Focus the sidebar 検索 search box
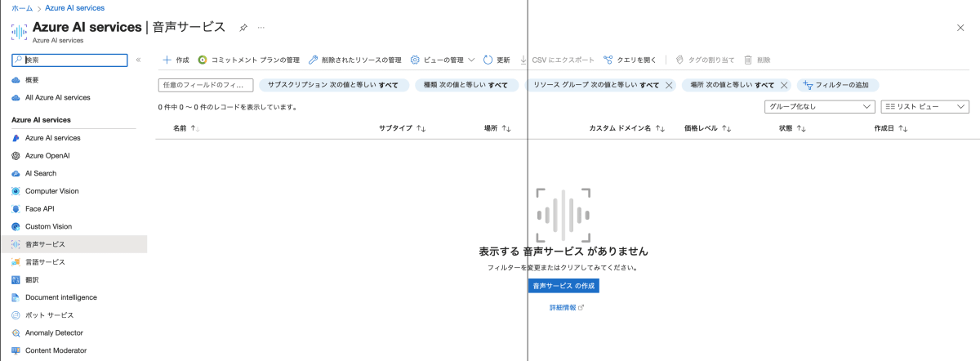The image size is (980, 361). (70, 60)
